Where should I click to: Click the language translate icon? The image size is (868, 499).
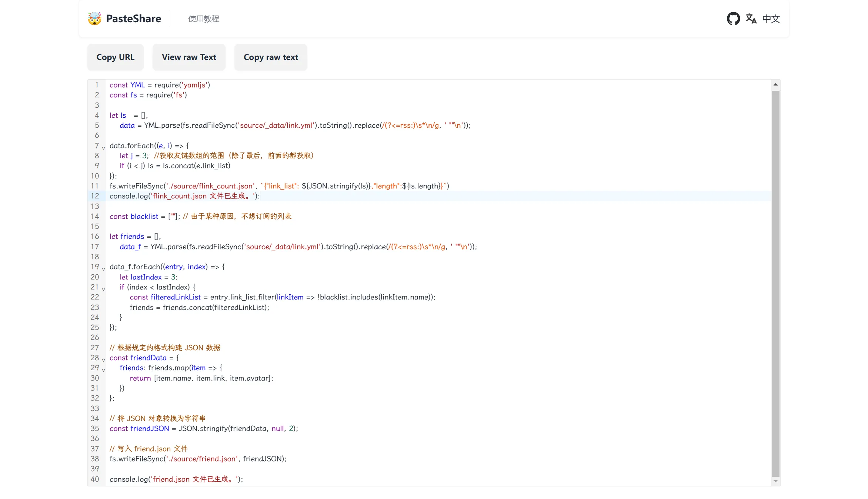click(751, 19)
